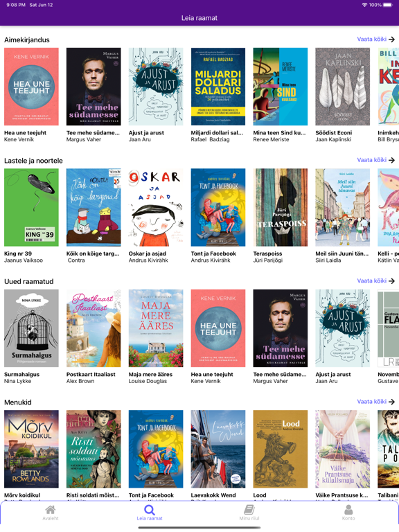Screen dimensions: 399x532
Task: Open Tont ja Facebook cover in Lastele ja noortele
Action: click(x=218, y=207)
